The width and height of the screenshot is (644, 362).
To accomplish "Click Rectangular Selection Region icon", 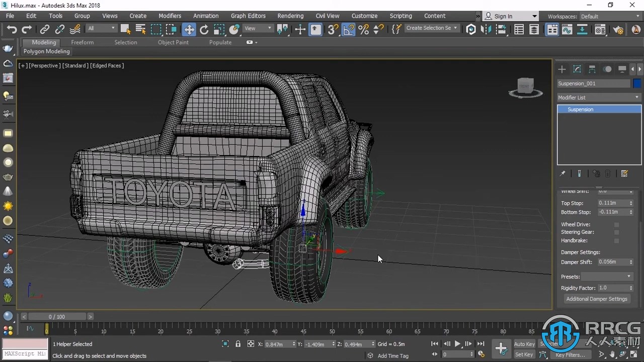I will [x=156, y=29].
